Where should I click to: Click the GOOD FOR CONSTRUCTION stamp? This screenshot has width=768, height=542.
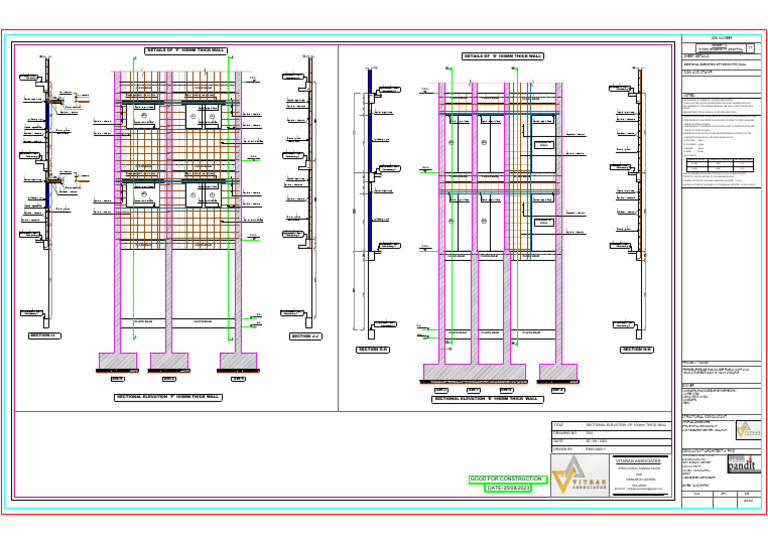[x=507, y=479]
